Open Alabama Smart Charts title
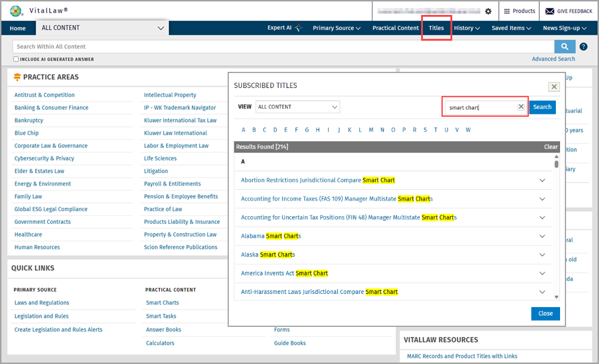 click(271, 236)
